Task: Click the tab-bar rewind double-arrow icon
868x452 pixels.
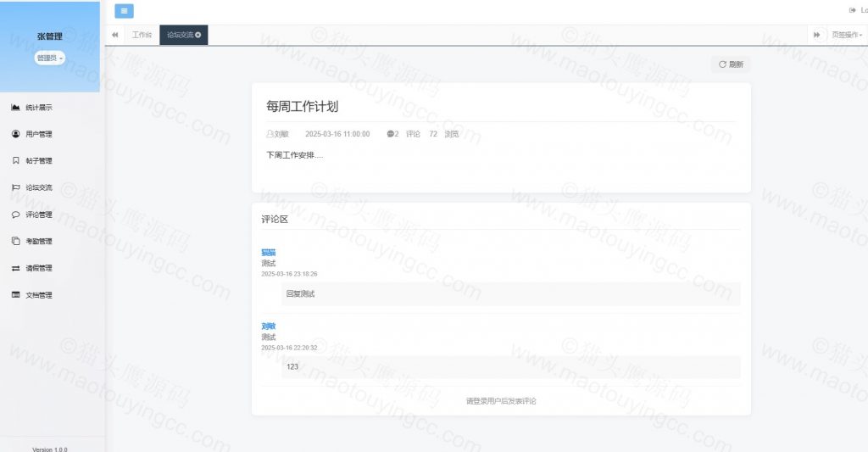Action: tap(115, 35)
